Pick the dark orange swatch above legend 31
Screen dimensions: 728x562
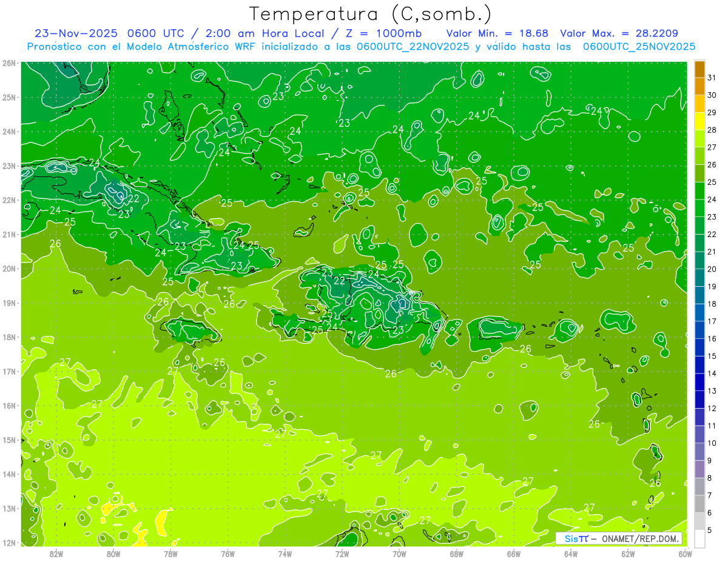pos(700,69)
